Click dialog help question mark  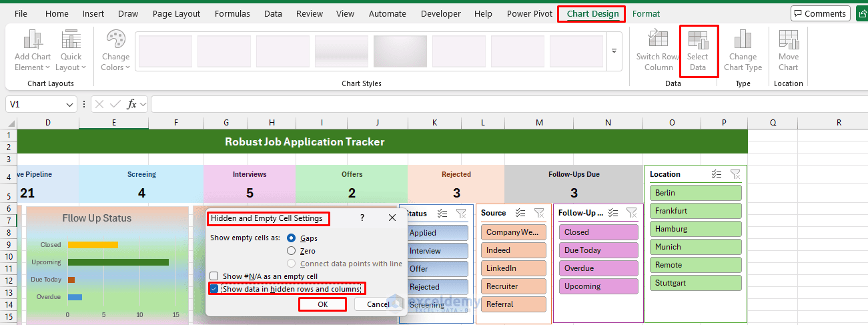pyautogui.click(x=362, y=218)
